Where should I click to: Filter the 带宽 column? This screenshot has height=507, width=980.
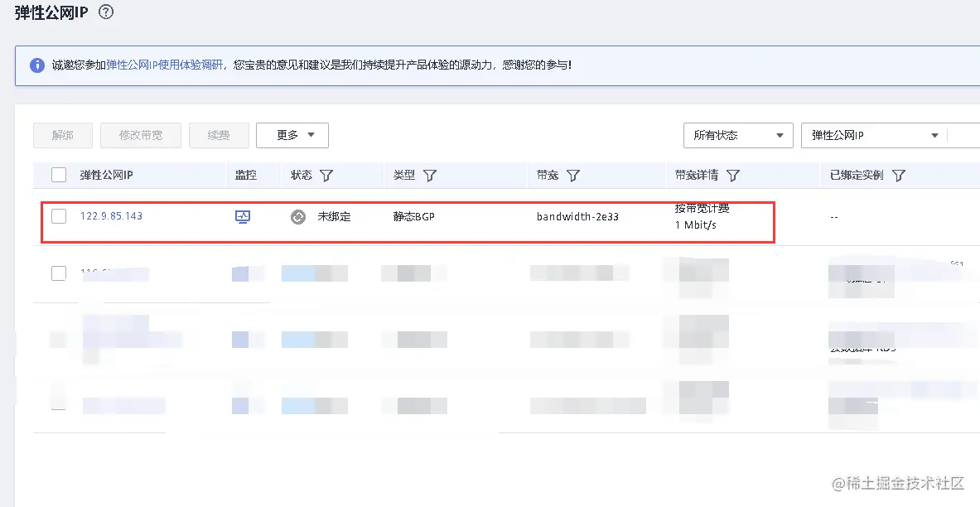573,176
